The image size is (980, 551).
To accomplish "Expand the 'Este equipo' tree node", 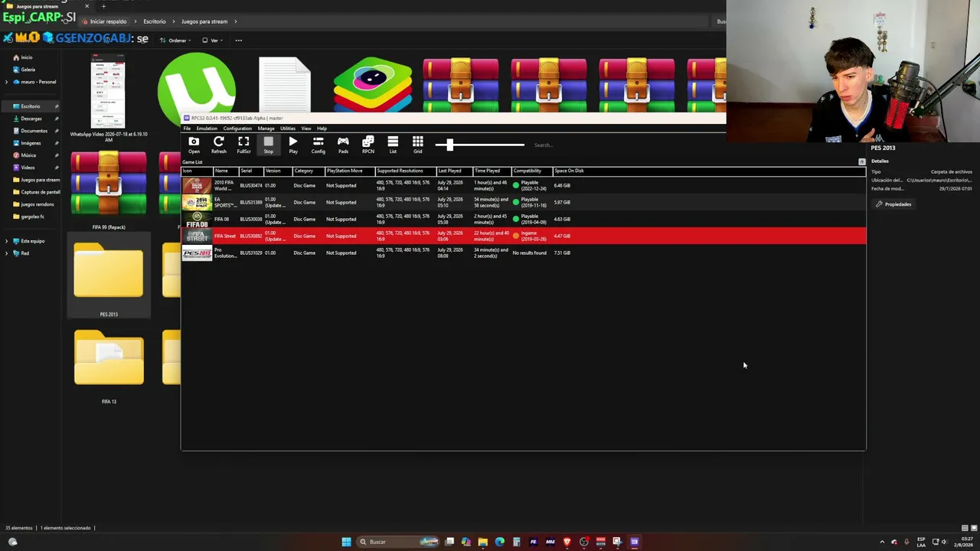I will [x=7, y=241].
